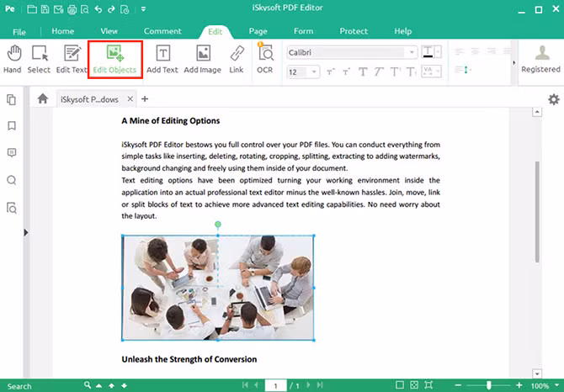564x392 pixels.
Task: Expand the collapsed left side panel arrow
Action: (x=26, y=232)
